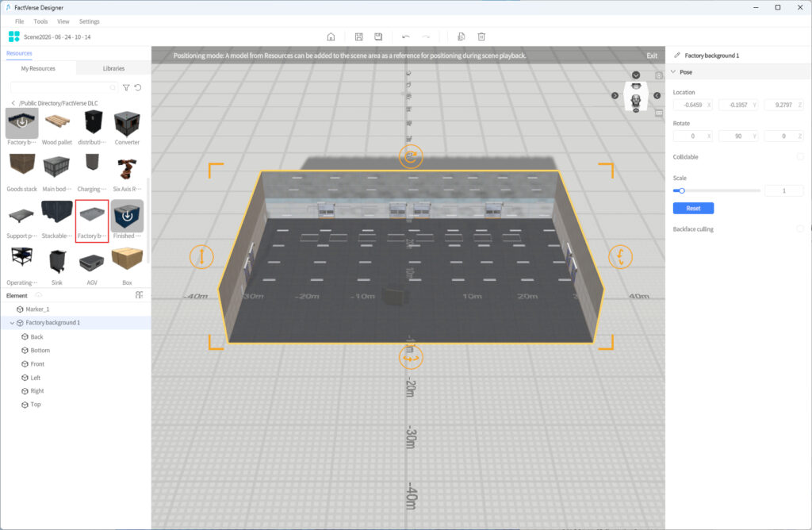Select the Right child element

pyautogui.click(x=36, y=391)
